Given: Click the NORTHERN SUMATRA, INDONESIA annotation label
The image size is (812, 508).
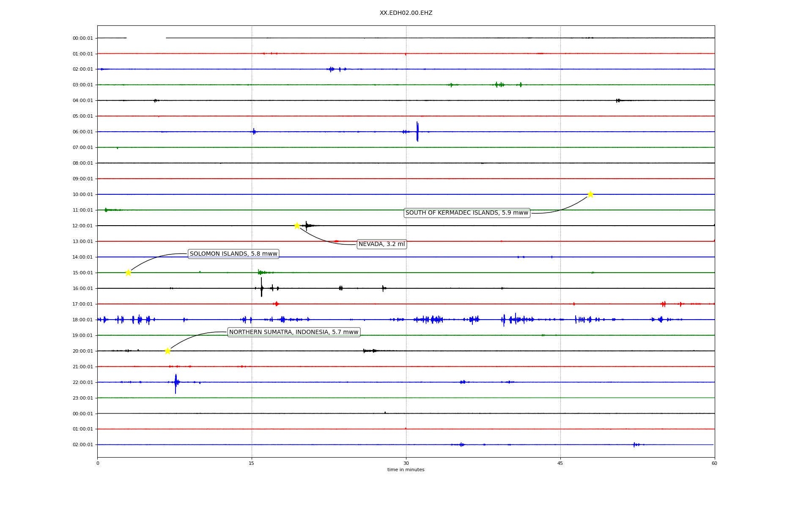Looking at the screenshot, I should pos(294,332).
